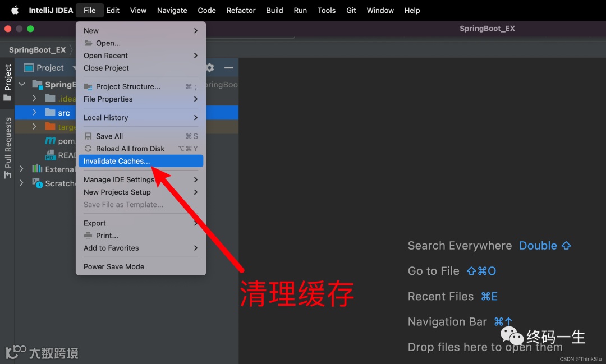Open the Edit menu

pos(113,11)
